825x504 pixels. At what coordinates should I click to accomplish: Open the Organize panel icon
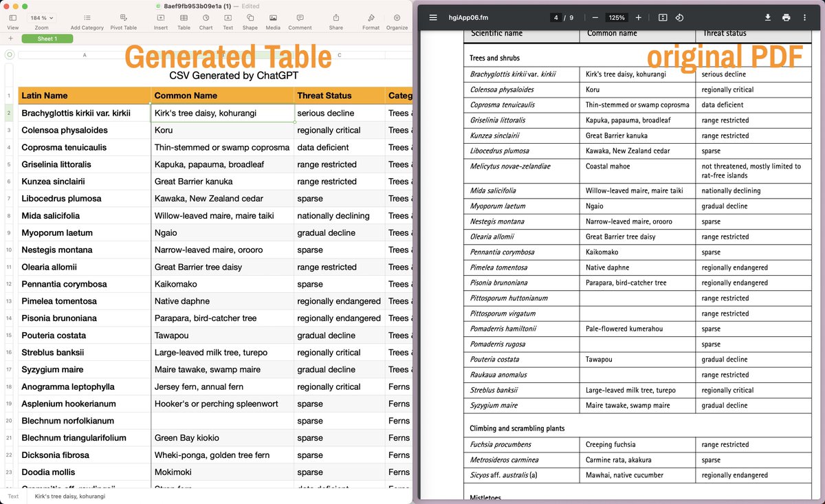397,18
